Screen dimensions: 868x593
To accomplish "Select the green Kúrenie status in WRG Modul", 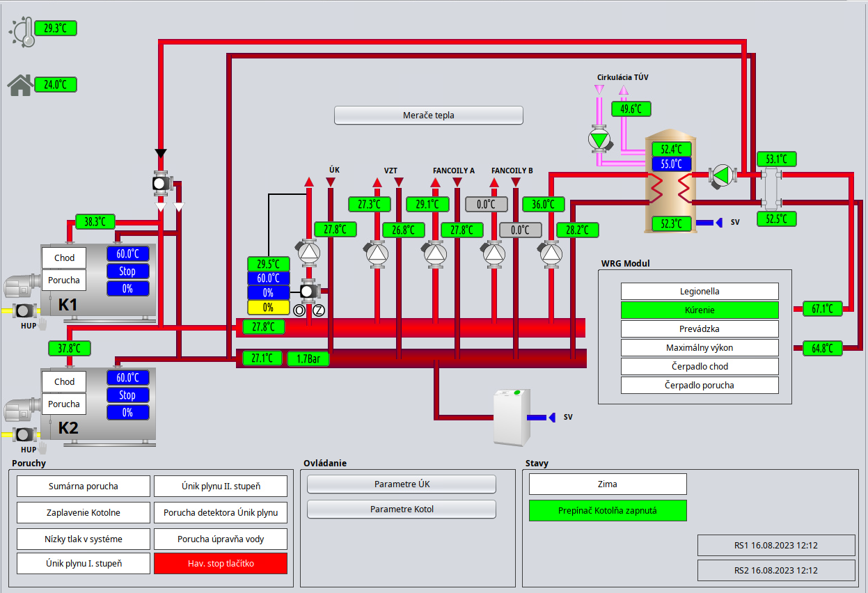I will click(699, 310).
